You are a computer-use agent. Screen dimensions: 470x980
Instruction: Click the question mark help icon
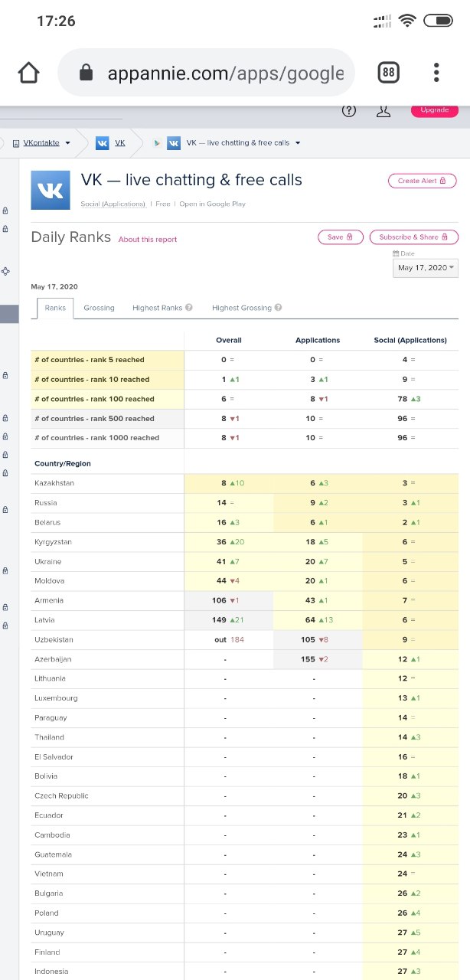pos(349,110)
